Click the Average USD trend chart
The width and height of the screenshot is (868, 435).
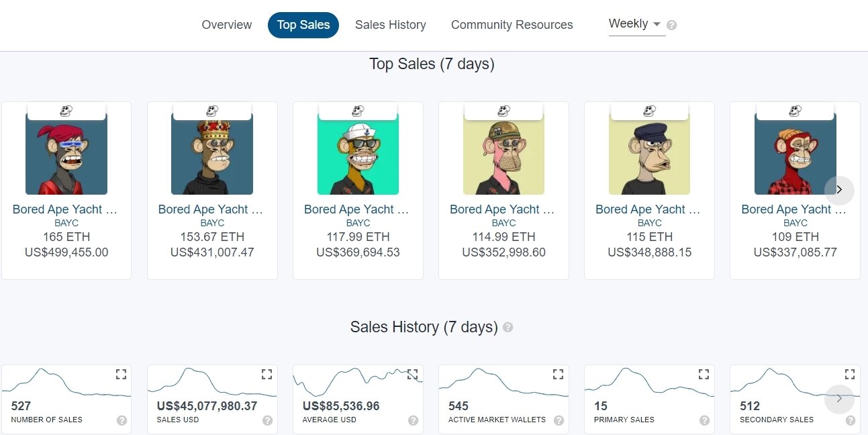coord(358,383)
